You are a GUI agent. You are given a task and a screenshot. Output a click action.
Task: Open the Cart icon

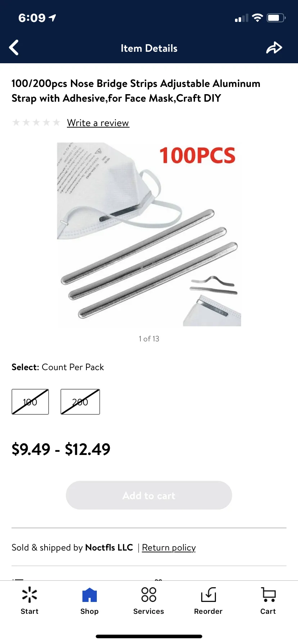[268, 595]
